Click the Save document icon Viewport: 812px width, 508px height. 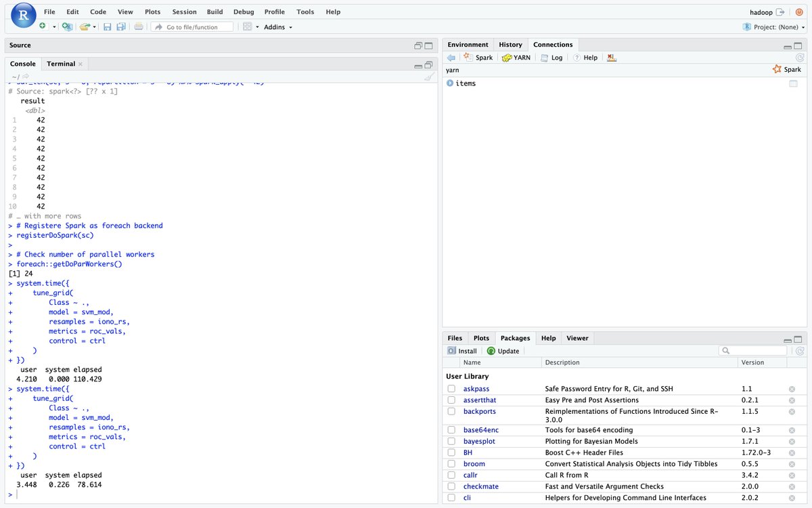click(x=107, y=26)
